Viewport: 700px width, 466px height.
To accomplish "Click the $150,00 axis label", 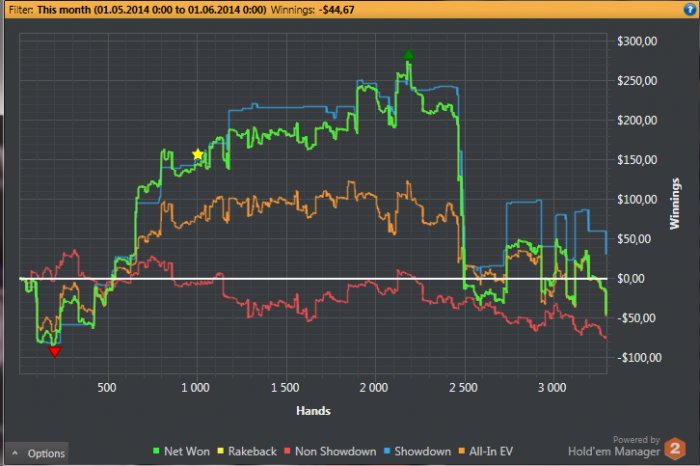I will pyautogui.click(x=637, y=160).
